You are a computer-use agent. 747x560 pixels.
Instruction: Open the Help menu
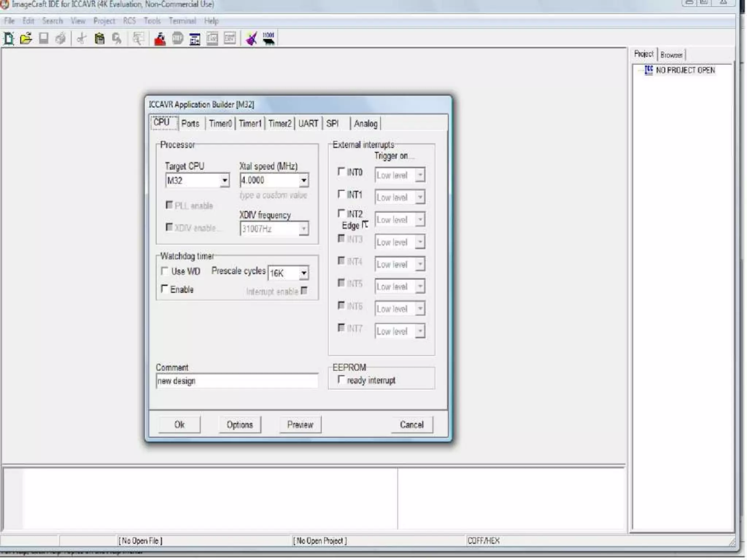click(211, 21)
